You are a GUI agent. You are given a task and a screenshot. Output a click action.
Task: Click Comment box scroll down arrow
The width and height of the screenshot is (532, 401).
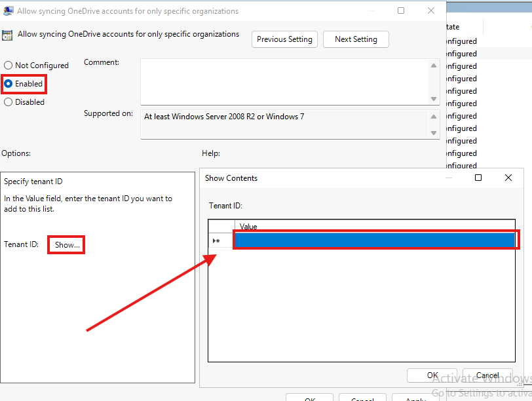coord(434,99)
